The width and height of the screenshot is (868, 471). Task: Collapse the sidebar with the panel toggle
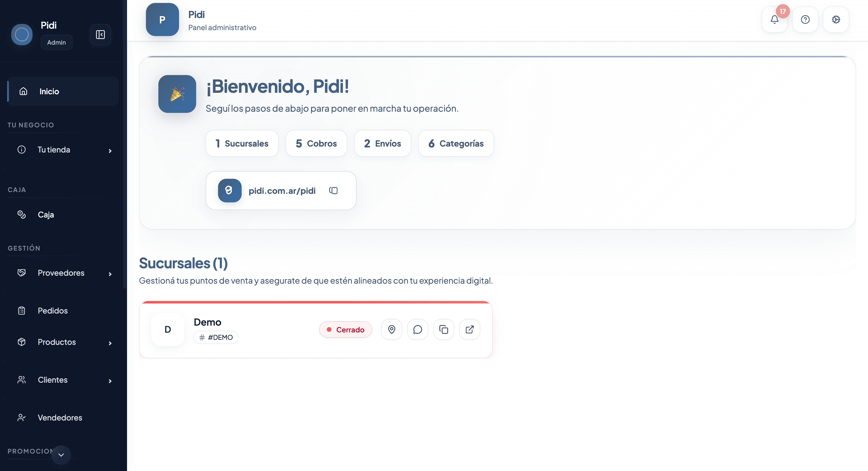[100, 34]
